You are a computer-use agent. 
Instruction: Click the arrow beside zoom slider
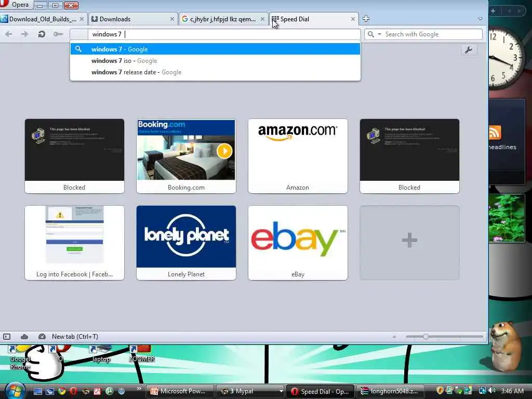tap(394, 337)
